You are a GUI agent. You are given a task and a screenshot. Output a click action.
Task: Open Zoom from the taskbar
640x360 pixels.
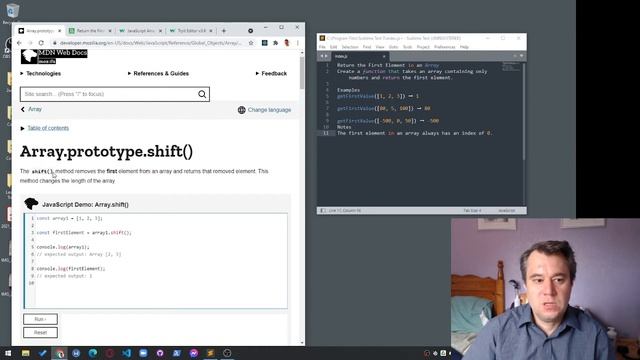coord(143,353)
